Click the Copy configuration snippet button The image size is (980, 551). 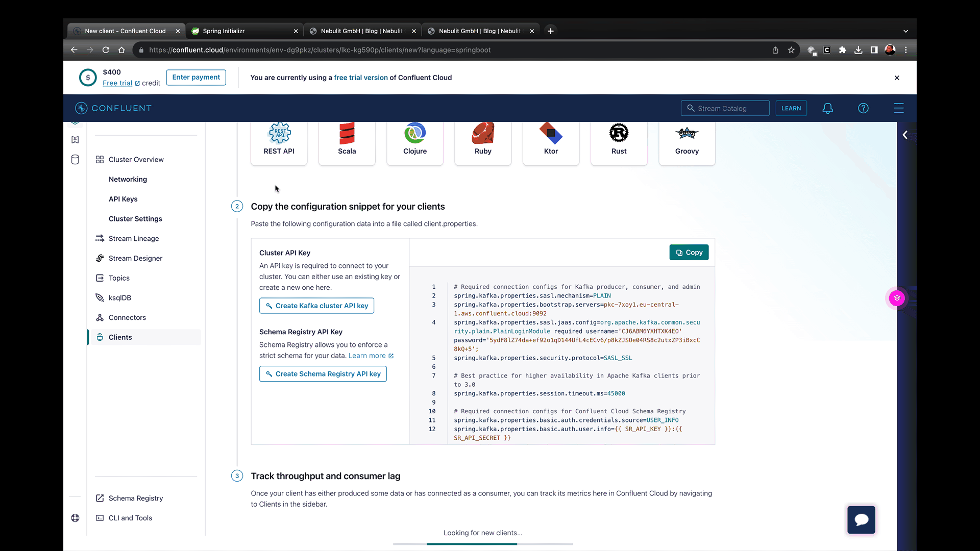pos(689,253)
